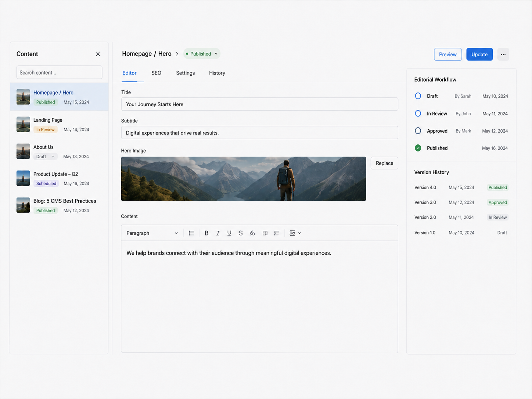Click 'May 16, 2024' on Published workflow step

tap(495, 148)
